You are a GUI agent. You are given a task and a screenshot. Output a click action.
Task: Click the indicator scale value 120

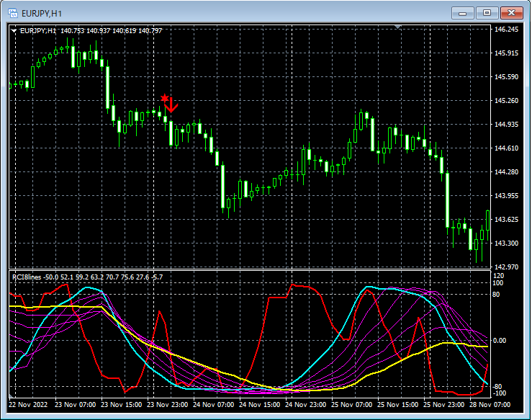click(498, 276)
